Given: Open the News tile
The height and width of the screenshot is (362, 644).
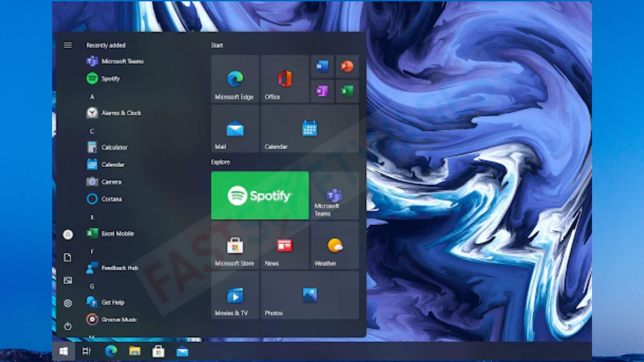Looking at the screenshot, I should pos(285,245).
